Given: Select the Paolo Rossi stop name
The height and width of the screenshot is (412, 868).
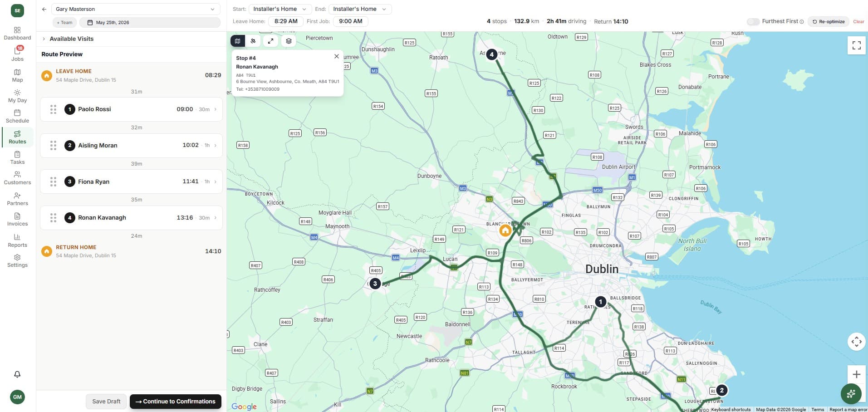Looking at the screenshot, I should click(x=94, y=109).
